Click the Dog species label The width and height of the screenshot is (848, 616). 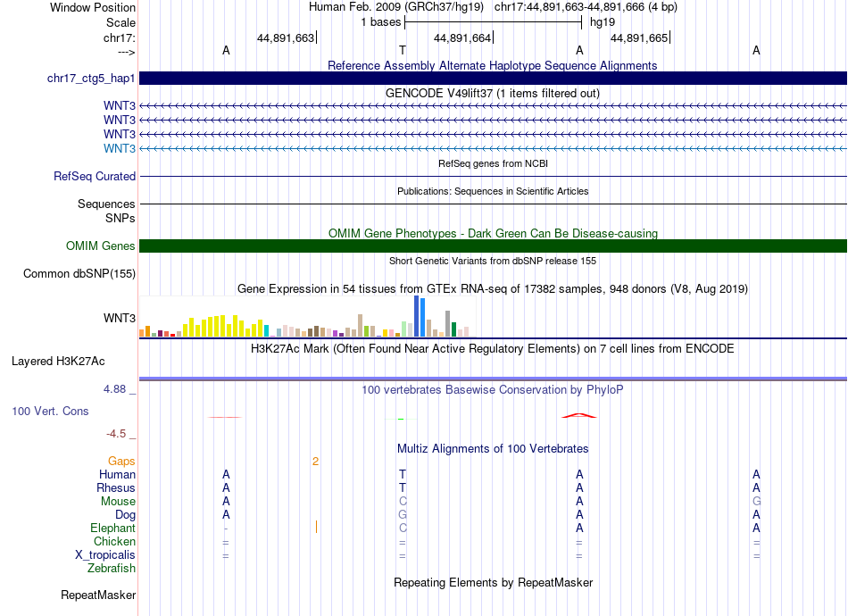[125, 515]
